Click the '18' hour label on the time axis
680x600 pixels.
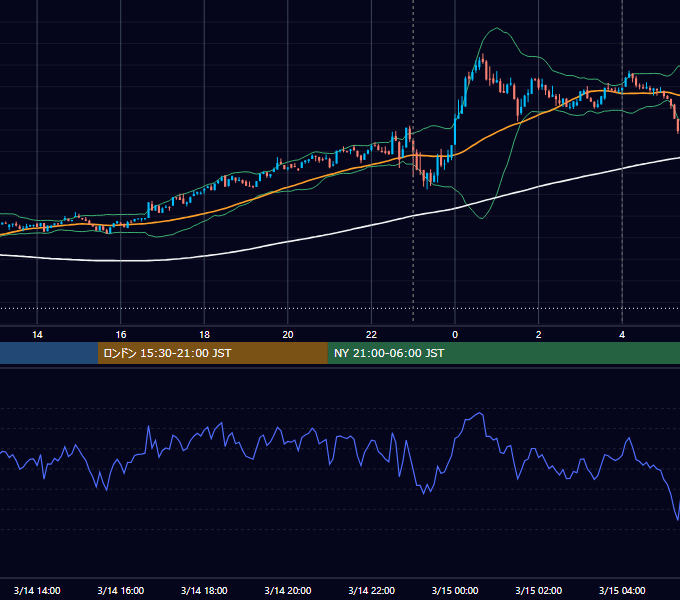[x=204, y=335]
